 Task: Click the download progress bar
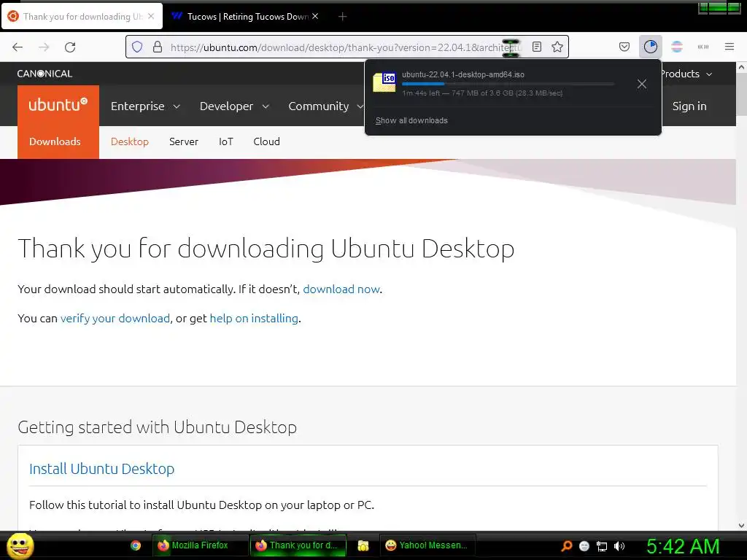point(508,84)
